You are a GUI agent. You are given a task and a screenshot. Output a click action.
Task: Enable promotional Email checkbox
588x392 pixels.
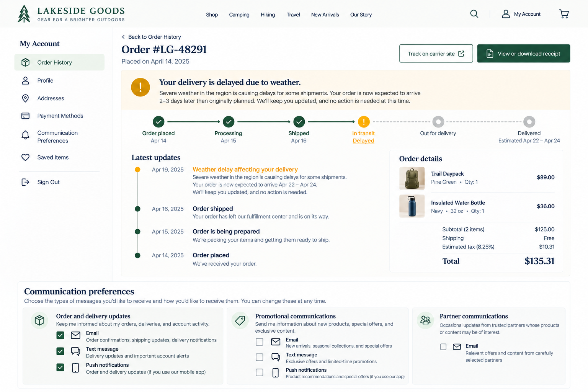point(260,342)
